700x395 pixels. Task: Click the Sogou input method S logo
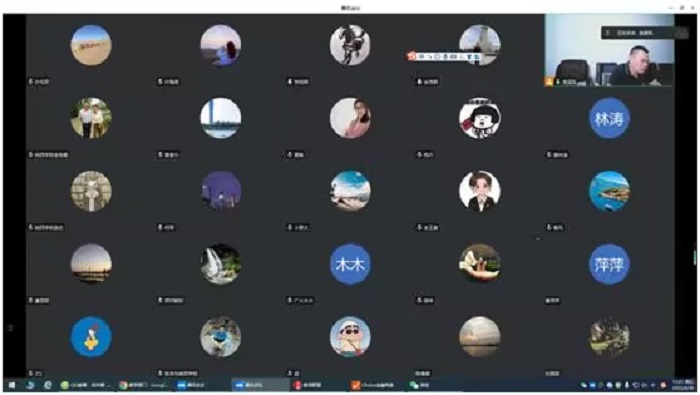412,56
